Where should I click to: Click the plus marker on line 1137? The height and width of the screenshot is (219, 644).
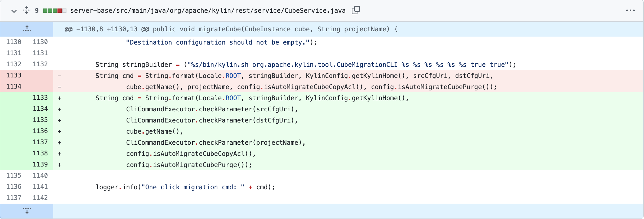[x=60, y=143]
